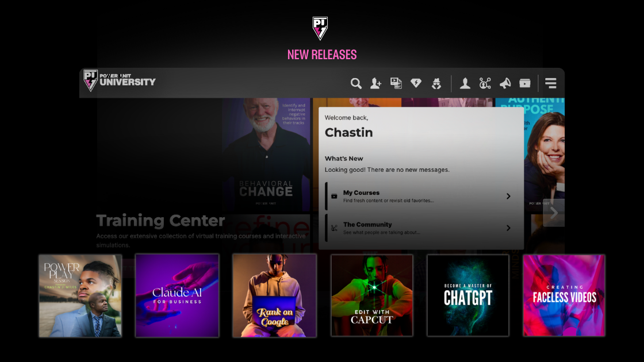Open the Power Play Session thumbnail
644x362 pixels.
click(80, 295)
